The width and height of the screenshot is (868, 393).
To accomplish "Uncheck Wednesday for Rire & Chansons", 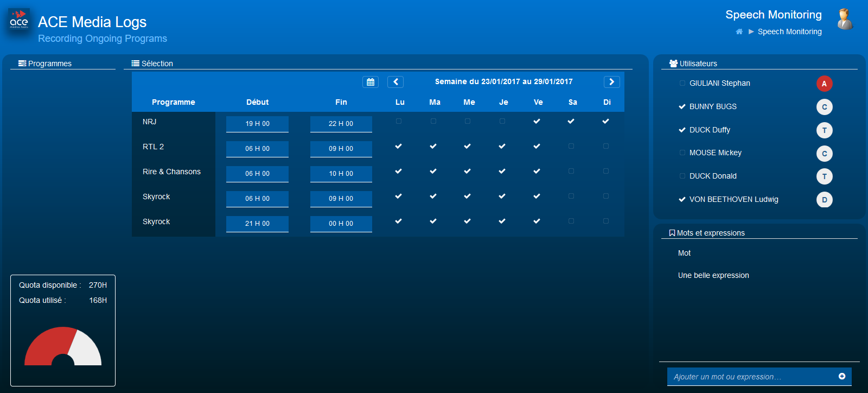I will pyautogui.click(x=468, y=171).
